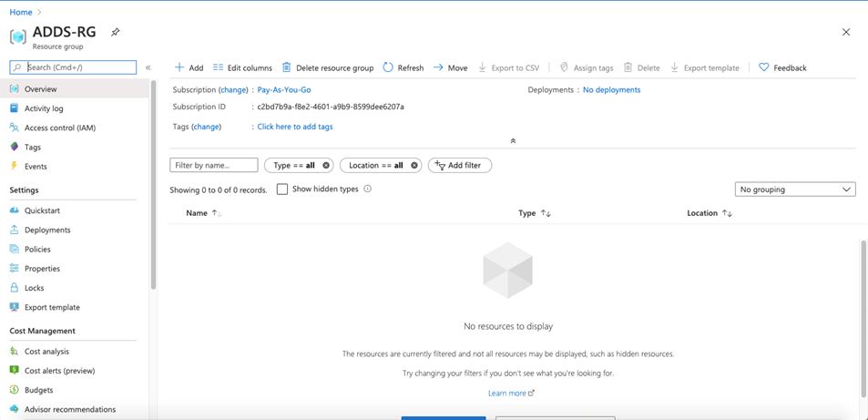This screenshot has height=420, width=868.
Task: Click the Refresh icon
Action: [x=388, y=67]
